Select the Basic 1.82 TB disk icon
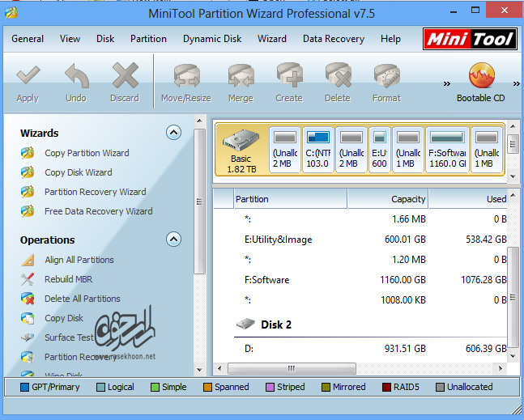Image resolution: width=524 pixels, height=420 pixels. (241, 140)
